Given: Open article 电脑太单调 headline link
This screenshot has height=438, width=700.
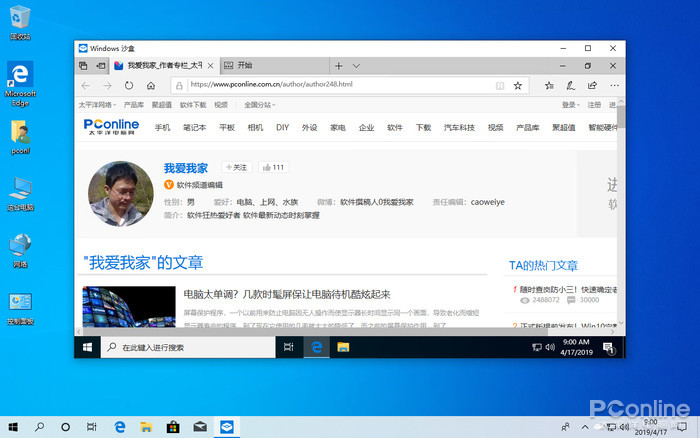Looking at the screenshot, I should (x=286, y=294).
